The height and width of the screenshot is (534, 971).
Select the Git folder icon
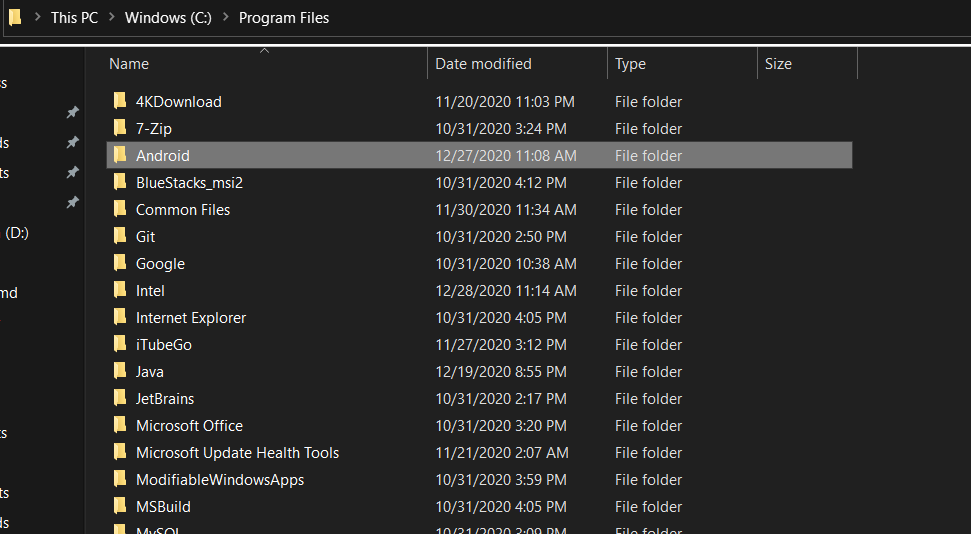120,236
